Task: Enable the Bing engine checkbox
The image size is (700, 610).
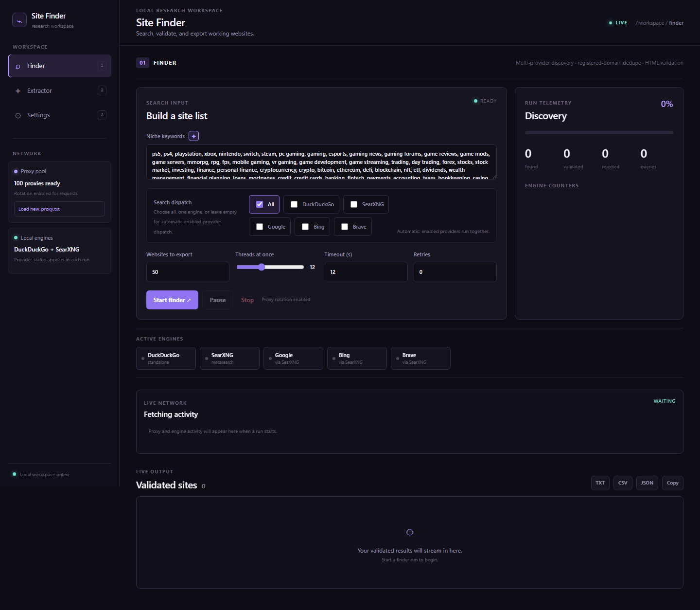Action: point(305,227)
